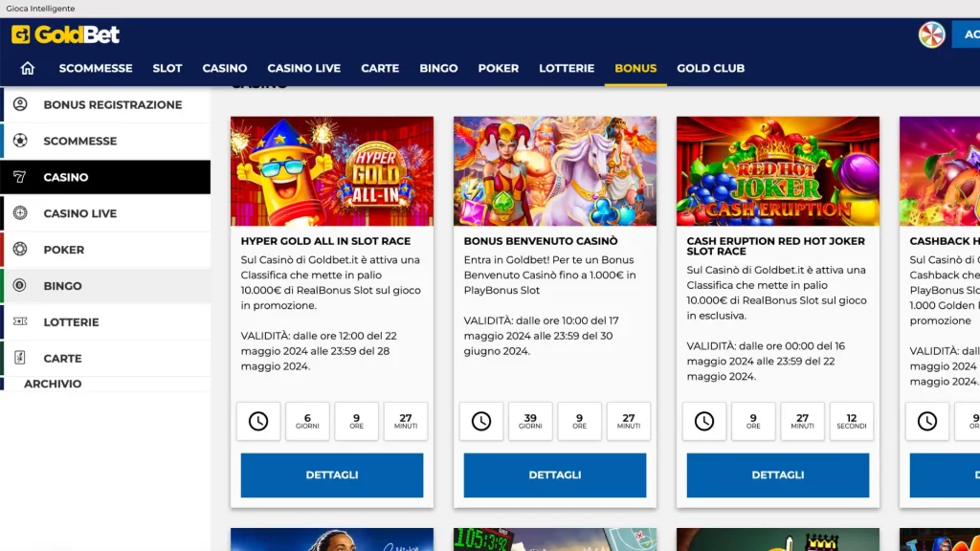Viewport: 980px width, 551px height.
Task: Open Hyper Gold All-In promo image
Action: coord(332,171)
